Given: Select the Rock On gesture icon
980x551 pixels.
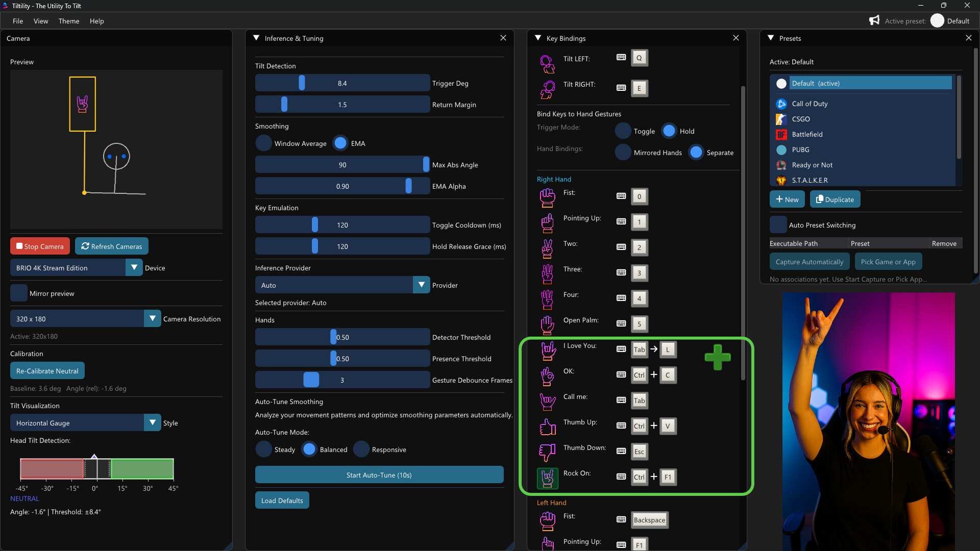Looking at the screenshot, I should [x=547, y=478].
